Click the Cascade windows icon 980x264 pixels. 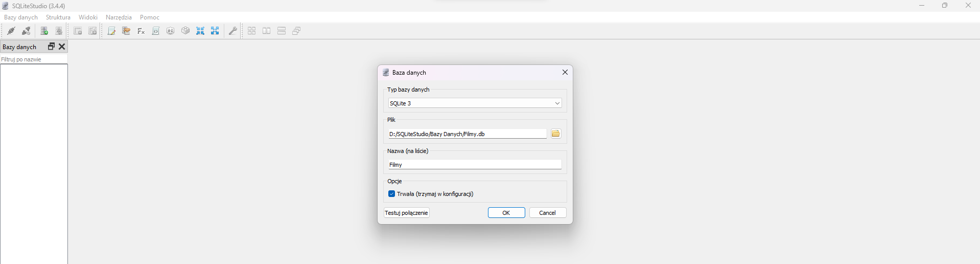click(296, 31)
